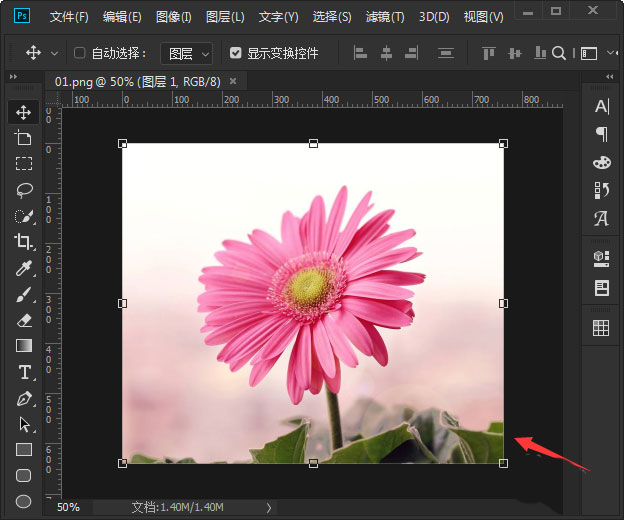Click align right edges icon

pyautogui.click(x=411, y=53)
